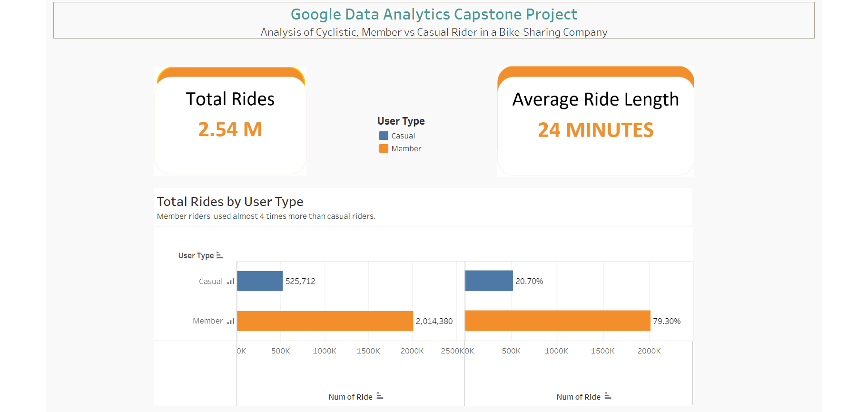Click the Member riders used almost 4 times caption
Viewport: 868px width, 412px height.
(x=266, y=216)
